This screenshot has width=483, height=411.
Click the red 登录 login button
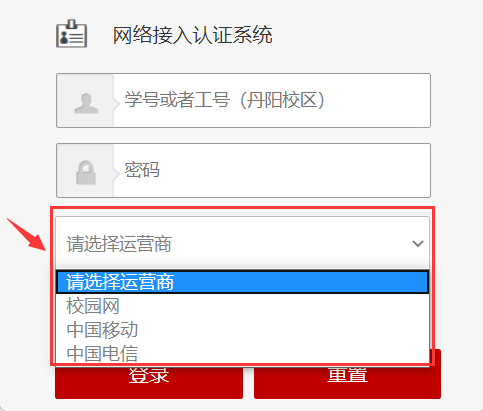pyautogui.click(x=149, y=381)
